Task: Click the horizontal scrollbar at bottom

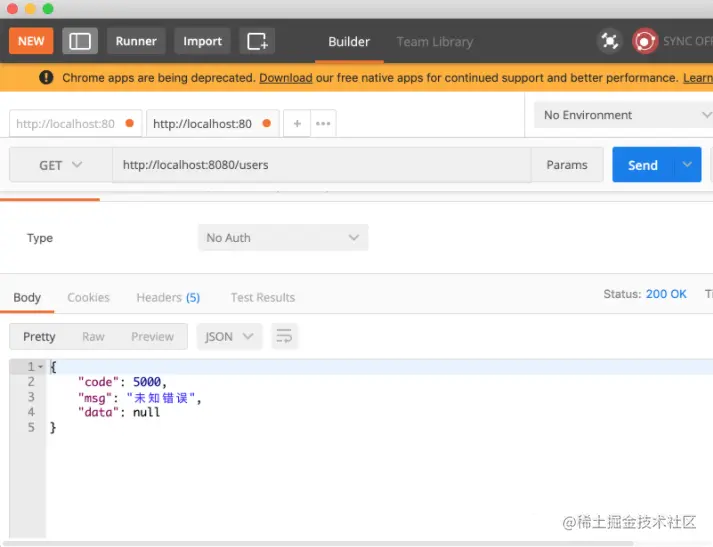Action: pyautogui.click(x=317, y=543)
